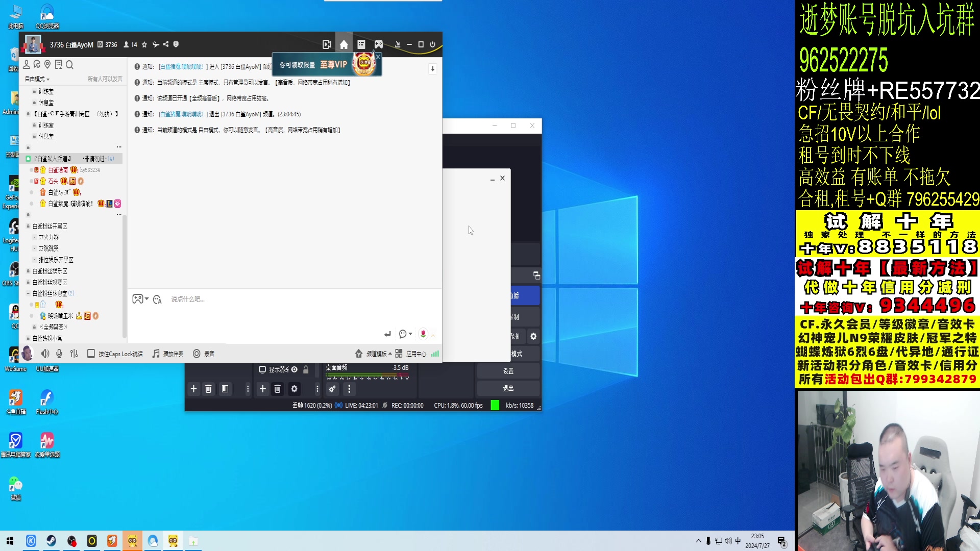Open OBS advanced audio properties gears
Screen dimensions: 980x551
click(x=332, y=389)
